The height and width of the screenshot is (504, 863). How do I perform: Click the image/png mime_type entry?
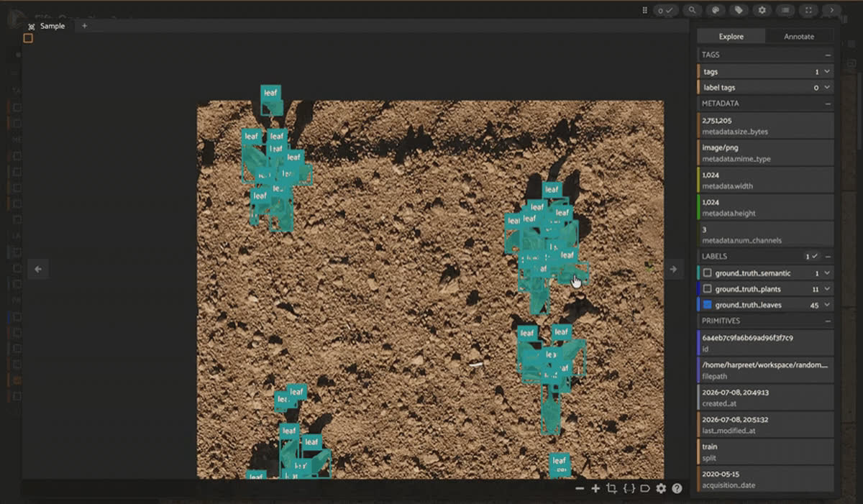tap(766, 152)
